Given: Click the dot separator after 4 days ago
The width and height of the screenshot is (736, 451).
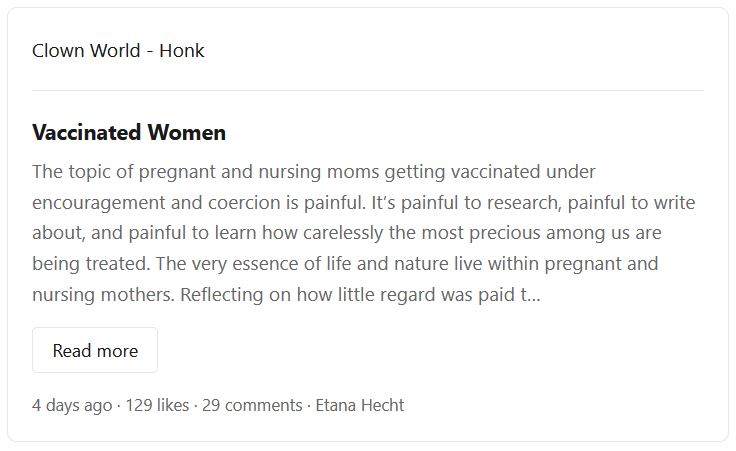Looking at the screenshot, I should click(119, 405).
